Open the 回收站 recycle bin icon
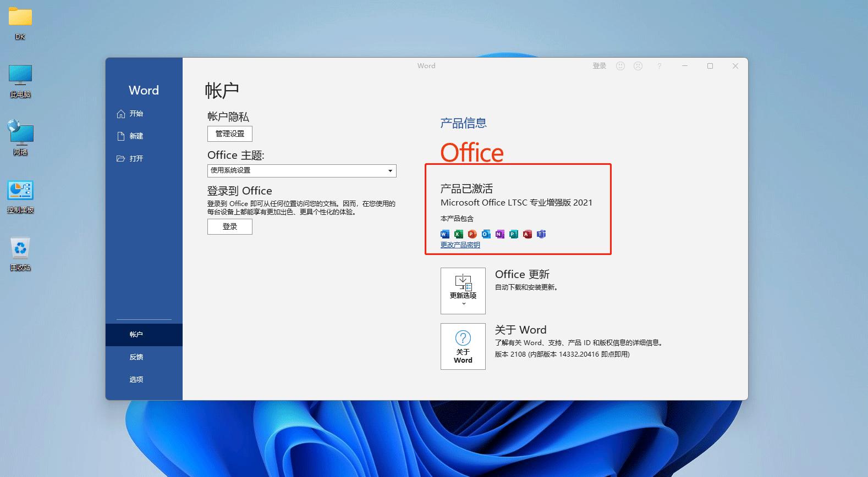Screen dimensions: 868x477 pos(20,254)
